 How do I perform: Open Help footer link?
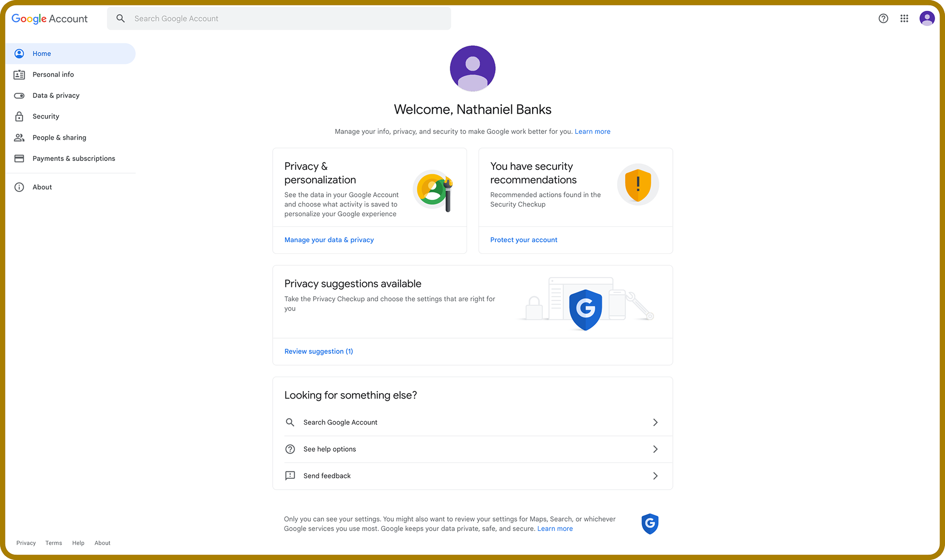(78, 543)
